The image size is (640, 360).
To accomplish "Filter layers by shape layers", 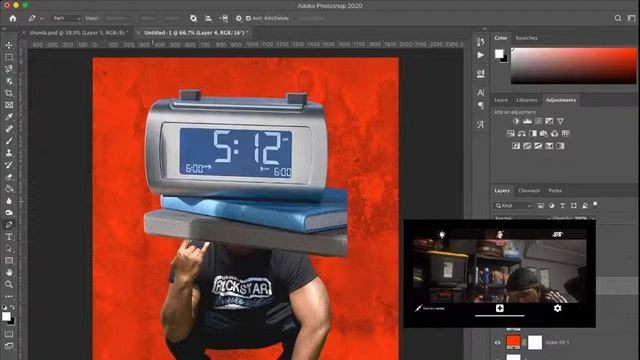I will tap(574, 206).
